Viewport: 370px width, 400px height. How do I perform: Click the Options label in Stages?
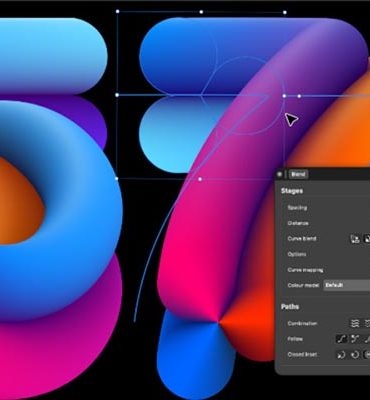(297, 254)
